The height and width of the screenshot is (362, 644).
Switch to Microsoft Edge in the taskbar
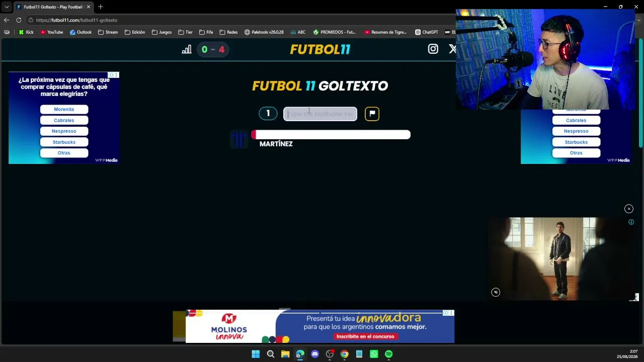click(300, 354)
